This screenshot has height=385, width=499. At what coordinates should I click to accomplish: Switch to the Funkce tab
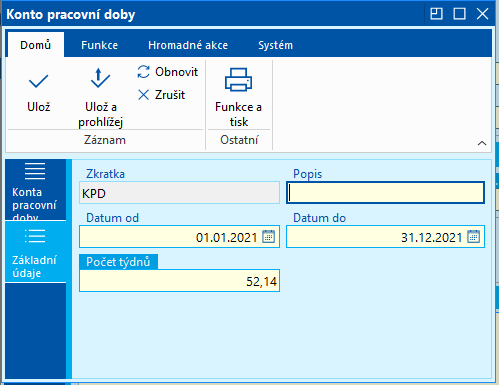click(x=99, y=45)
